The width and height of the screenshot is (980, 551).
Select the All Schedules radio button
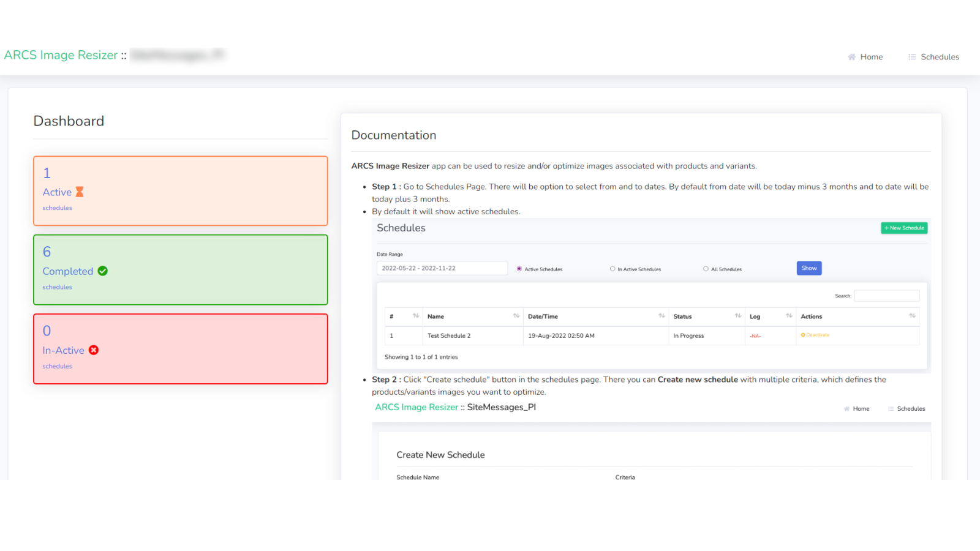[x=706, y=268]
